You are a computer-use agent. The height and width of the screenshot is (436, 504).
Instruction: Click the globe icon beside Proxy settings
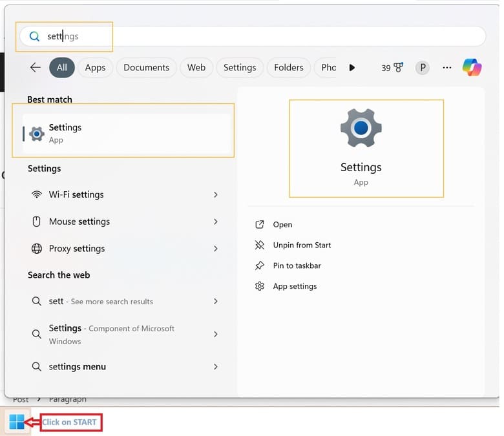click(37, 249)
